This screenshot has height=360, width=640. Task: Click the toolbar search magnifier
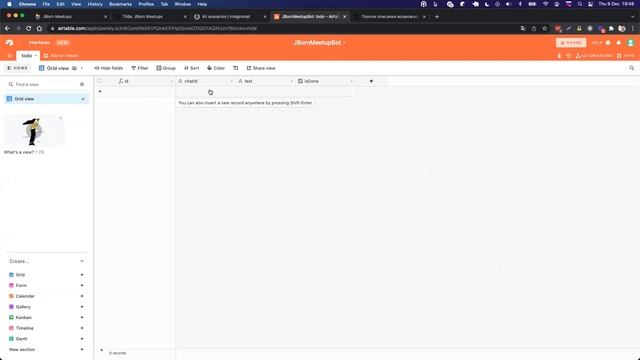pos(631,68)
